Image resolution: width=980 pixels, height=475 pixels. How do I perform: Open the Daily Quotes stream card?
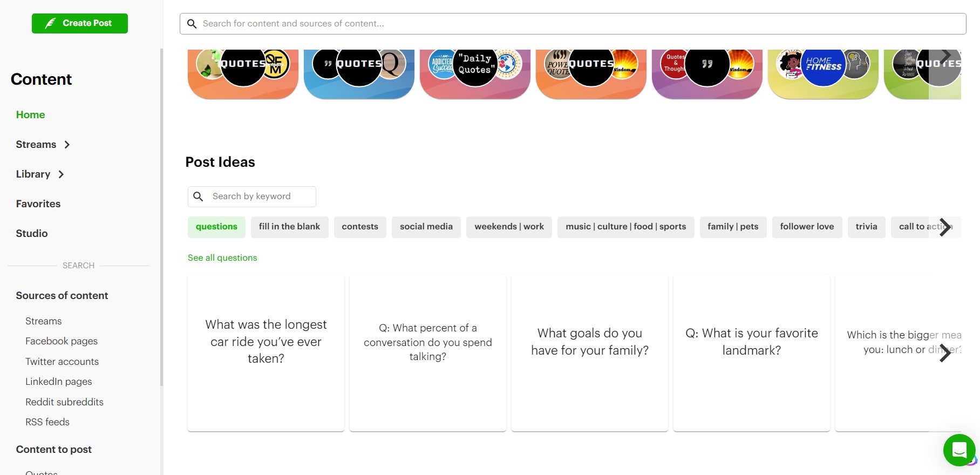(475, 73)
